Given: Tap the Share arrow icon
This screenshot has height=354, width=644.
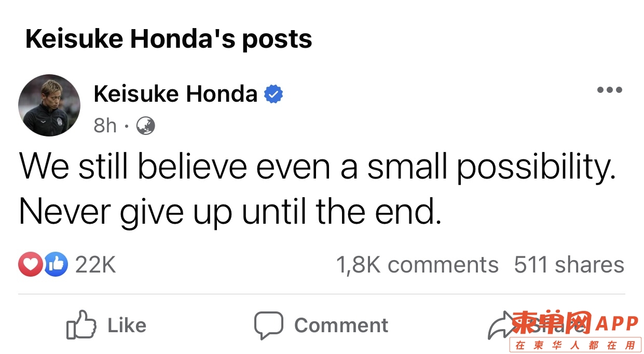Looking at the screenshot, I should click(501, 325).
